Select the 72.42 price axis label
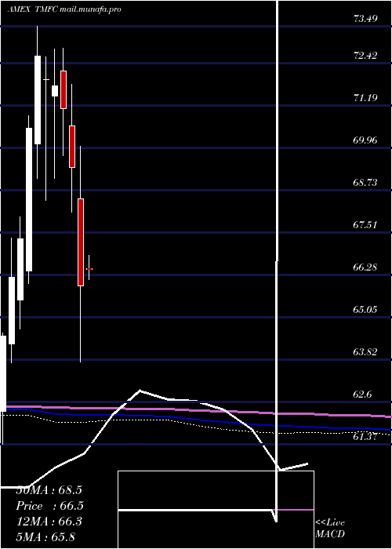 coord(365,55)
